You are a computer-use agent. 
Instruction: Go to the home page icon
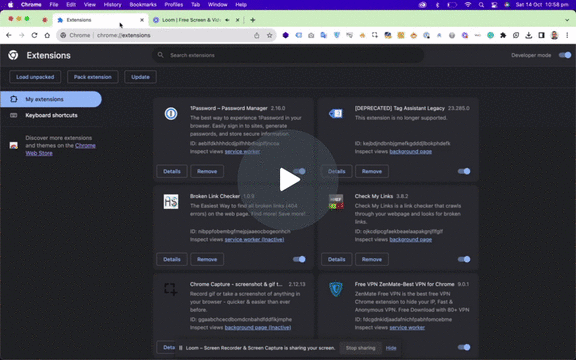(x=47, y=35)
